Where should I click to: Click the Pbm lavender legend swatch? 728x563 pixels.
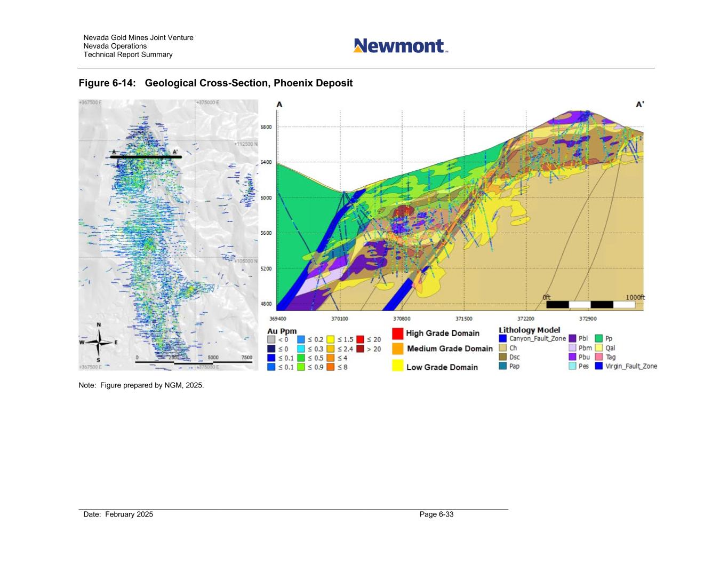coord(572,348)
